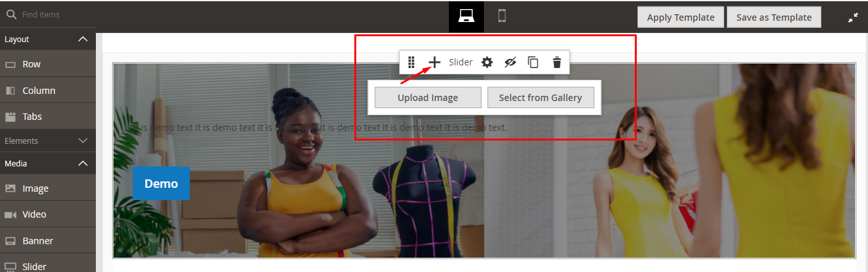Screen dimensions: 868x272
Task: Select the Row layout item
Action: point(48,64)
